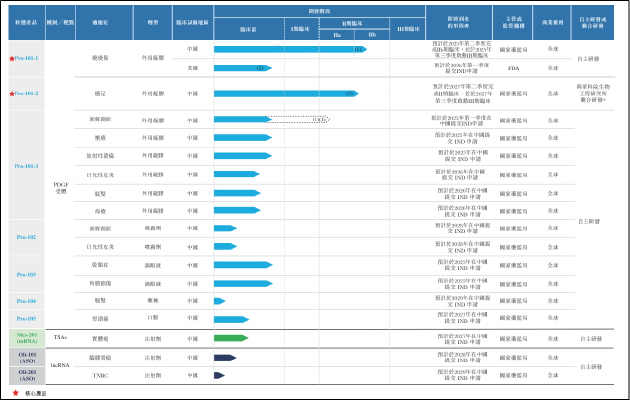Click the IIb column header
630x401 pixels.
[x=372, y=35]
